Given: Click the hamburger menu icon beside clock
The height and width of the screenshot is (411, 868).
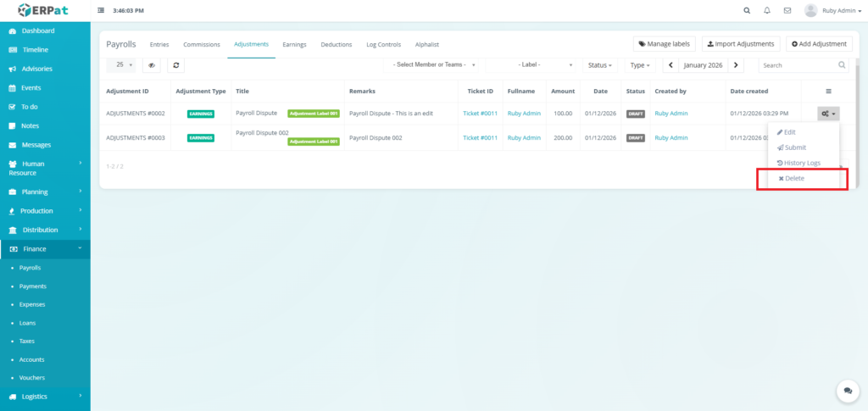Looking at the screenshot, I should pos(102,11).
